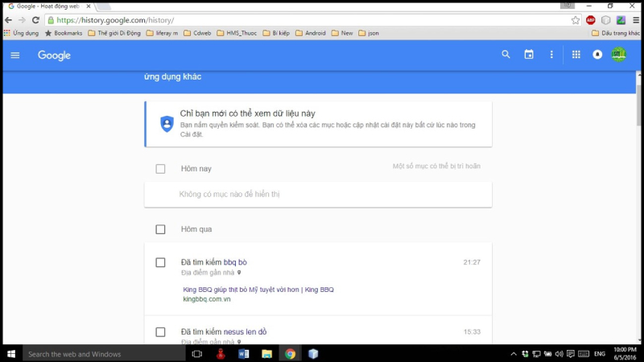Open Windows Start menu
This screenshot has width=644, height=362.
11,354
